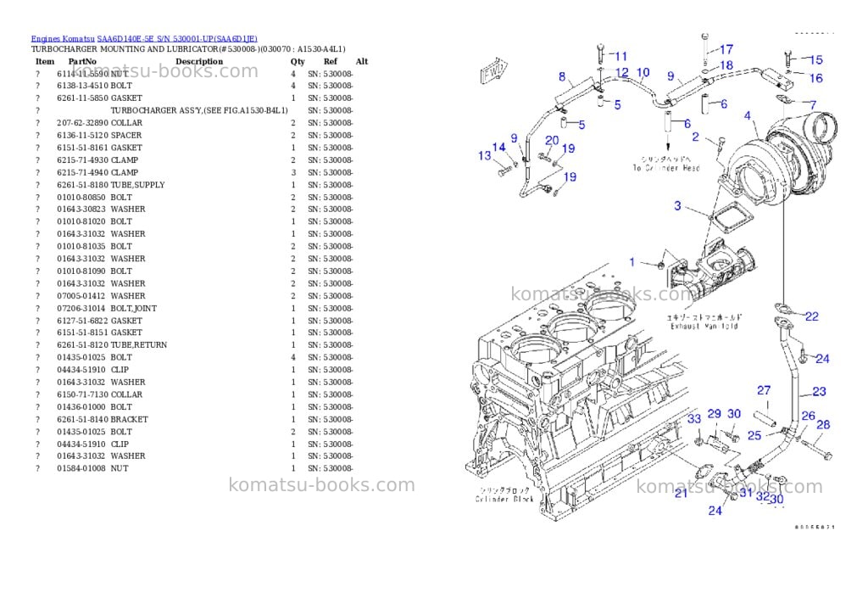Click callout number 3 at gasket
The height and width of the screenshot is (615, 868).
click(x=677, y=206)
